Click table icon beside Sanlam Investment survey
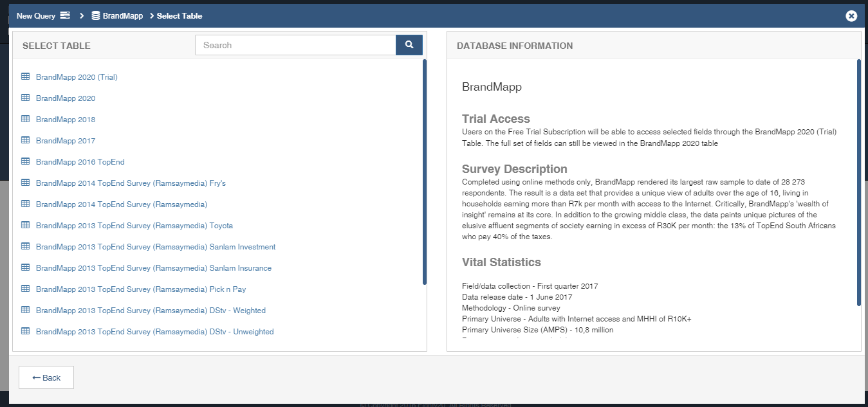The width and height of the screenshot is (868, 407). click(26, 246)
